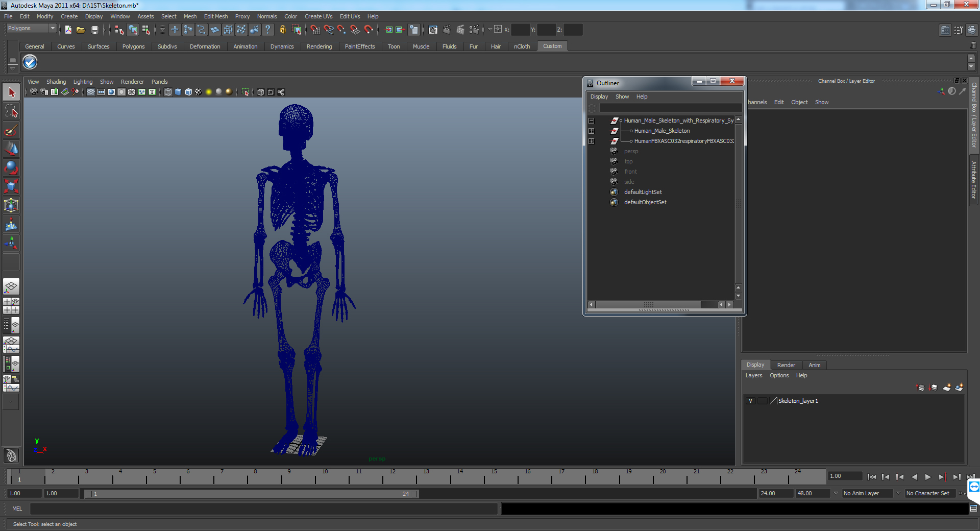Toggle select by component type mode
This screenshot has height=531, width=980.
pyautogui.click(x=146, y=30)
